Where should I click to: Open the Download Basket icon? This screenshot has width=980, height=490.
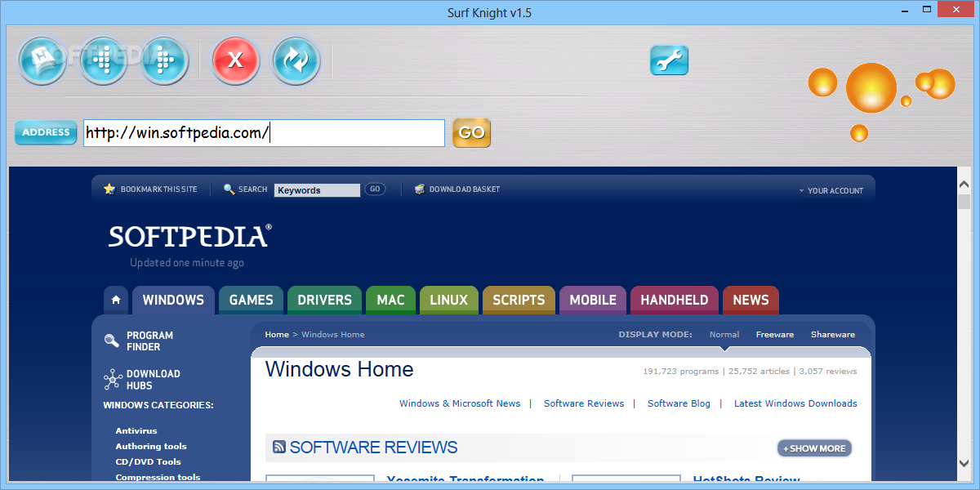coord(420,189)
